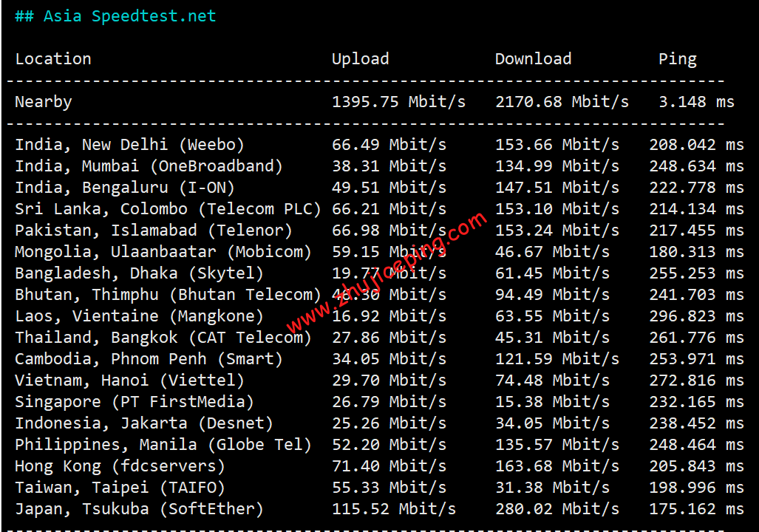This screenshot has height=532, width=759.
Task: Click Jakarta upload 25.26 Mbit/s
Action: [389, 423]
